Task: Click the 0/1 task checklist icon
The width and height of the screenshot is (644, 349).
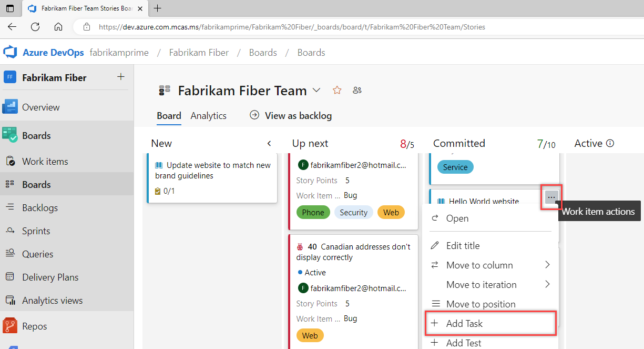Action: (158, 191)
